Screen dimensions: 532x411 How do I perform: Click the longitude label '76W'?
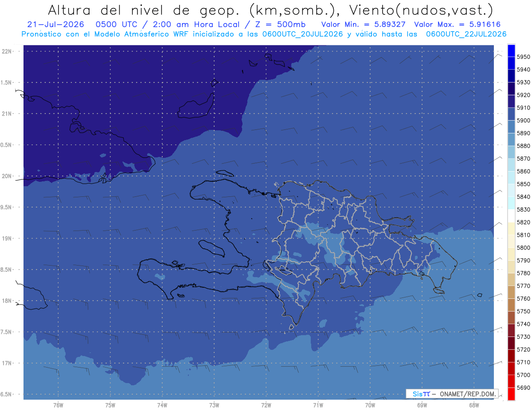58,405
